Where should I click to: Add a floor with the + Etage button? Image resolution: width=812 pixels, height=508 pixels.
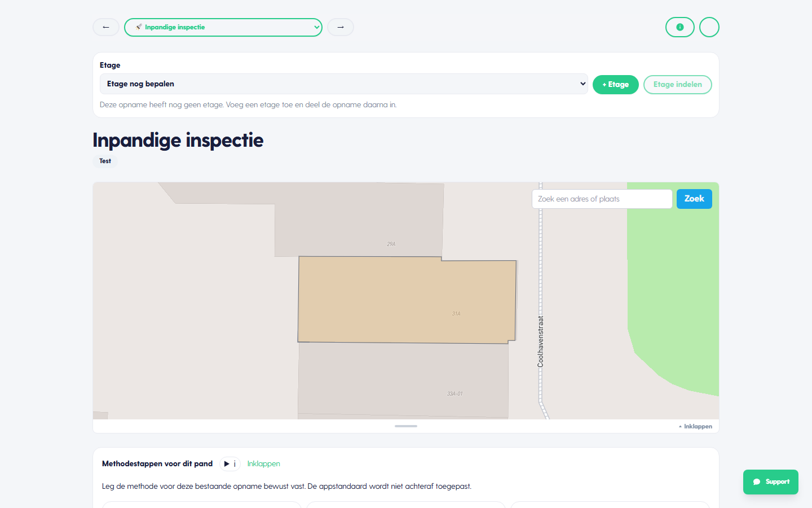(x=616, y=85)
